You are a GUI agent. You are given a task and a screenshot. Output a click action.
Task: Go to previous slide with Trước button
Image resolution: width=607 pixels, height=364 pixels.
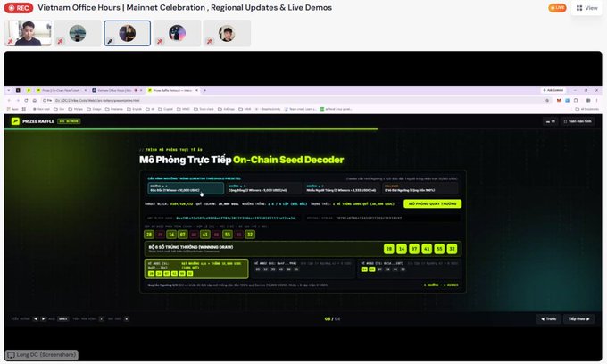pyautogui.click(x=549, y=319)
